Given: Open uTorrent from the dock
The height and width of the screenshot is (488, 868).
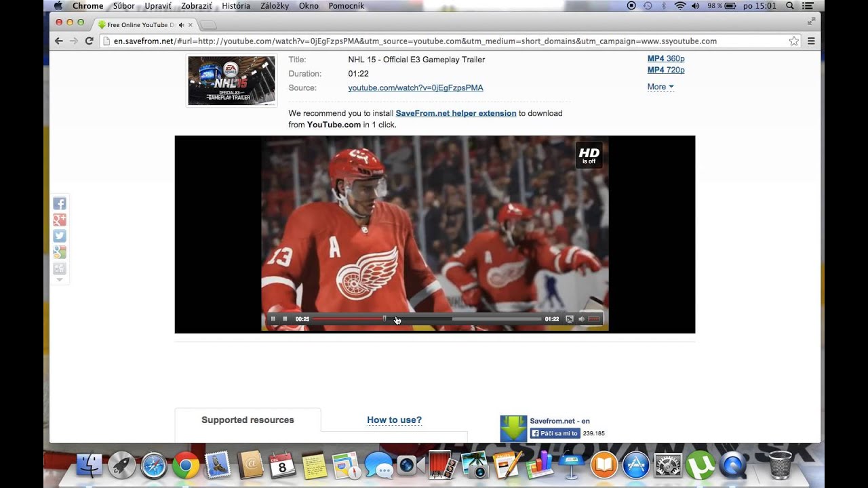Looking at the screenshot, I should click(701, 465).
